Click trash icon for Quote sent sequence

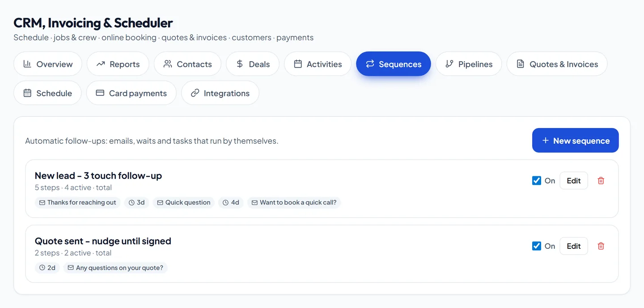[601, 246]
